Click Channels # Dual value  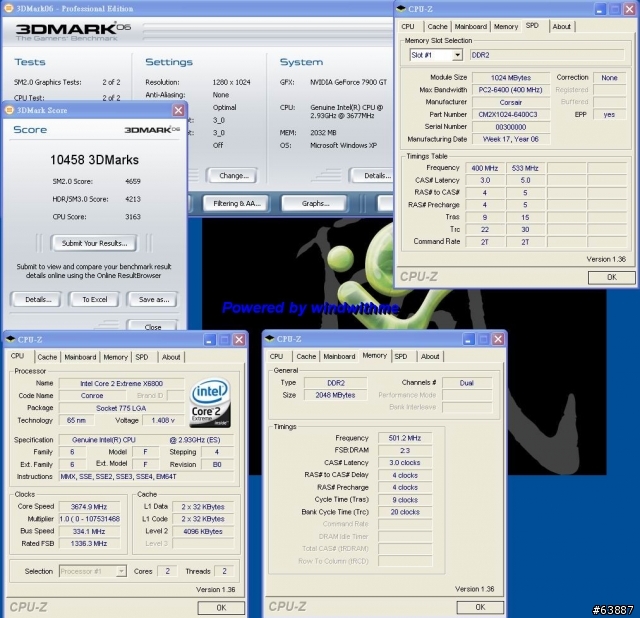467,383
